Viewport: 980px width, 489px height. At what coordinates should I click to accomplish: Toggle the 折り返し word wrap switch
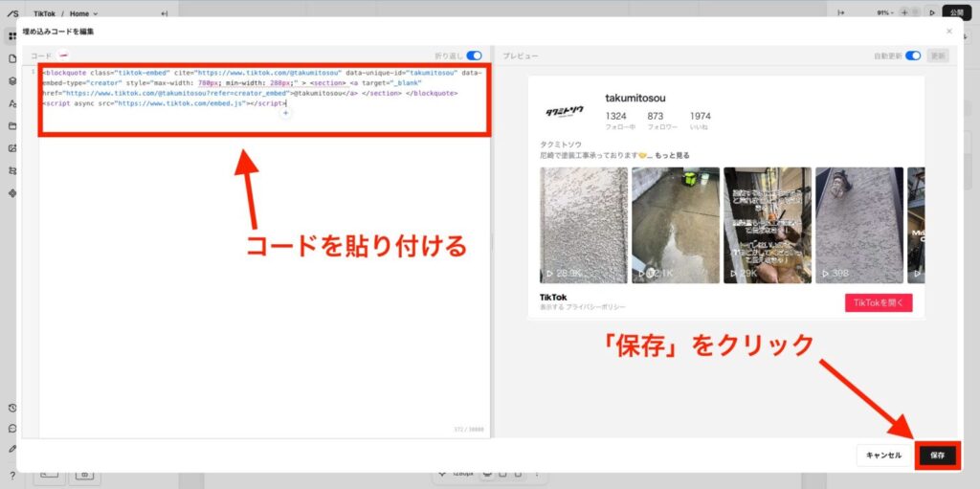[474, 56]
